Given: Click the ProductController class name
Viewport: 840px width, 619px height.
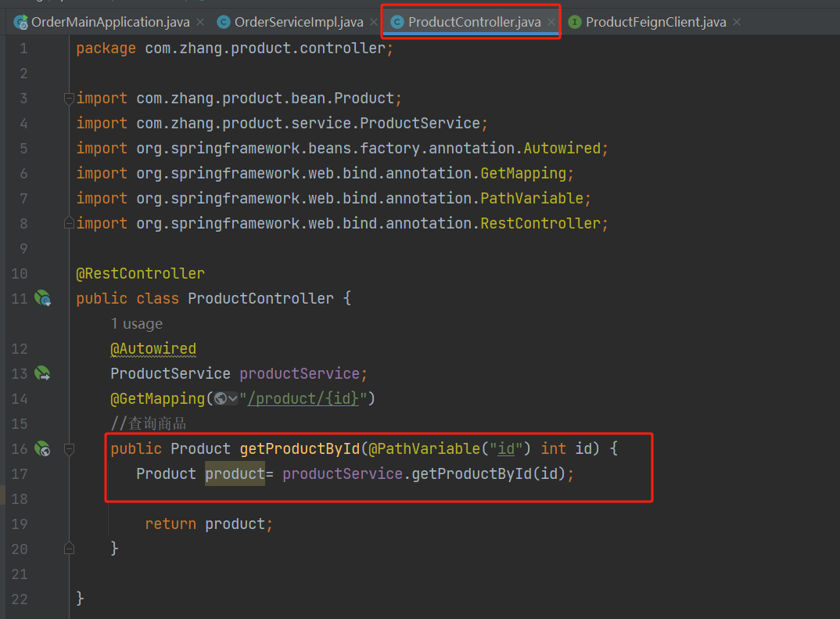Looking at the screenshot, I should tap(260, 298).
